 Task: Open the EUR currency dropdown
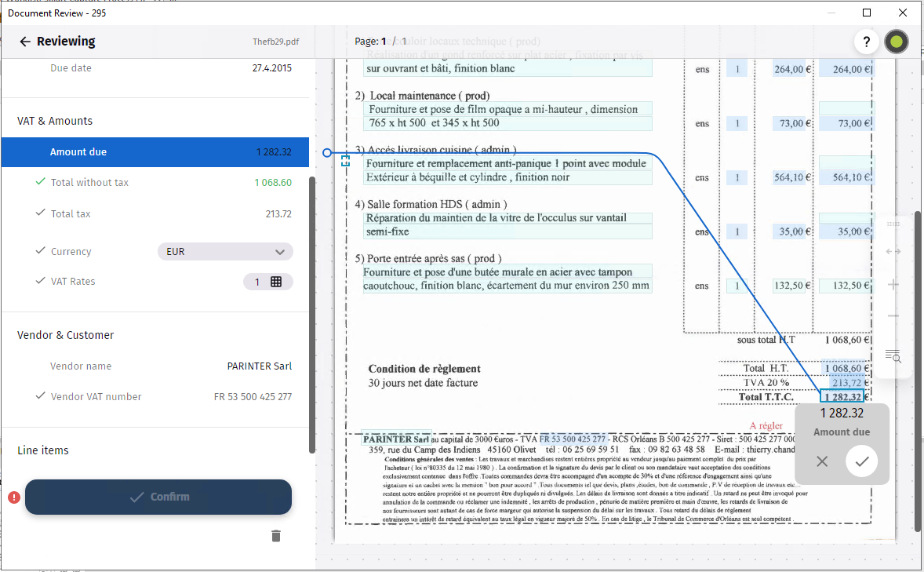[x=225, y=252]
